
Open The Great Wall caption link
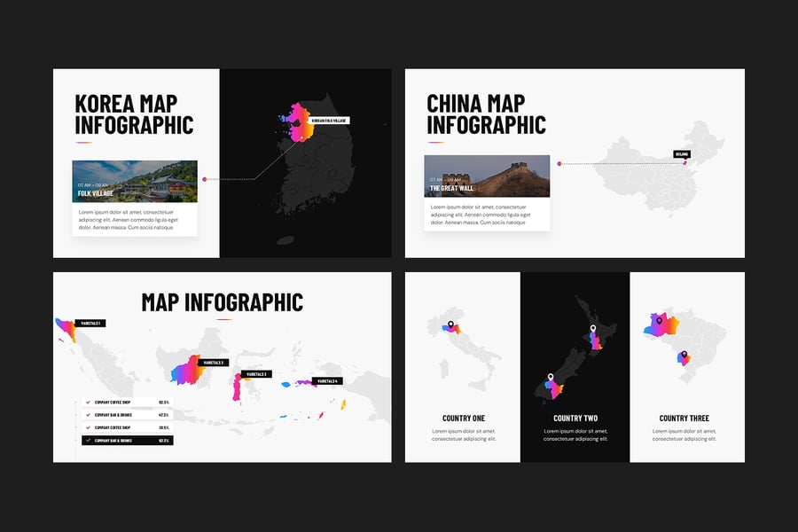452,188
